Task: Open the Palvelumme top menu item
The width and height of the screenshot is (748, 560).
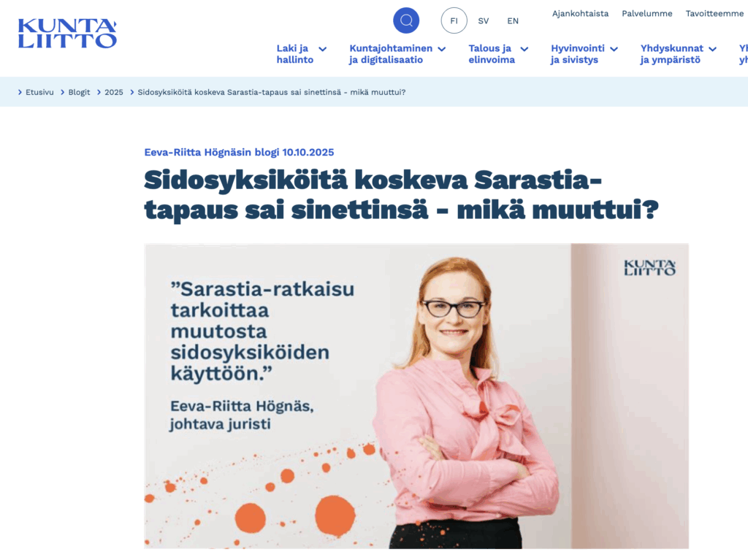Action: [647, 13]
